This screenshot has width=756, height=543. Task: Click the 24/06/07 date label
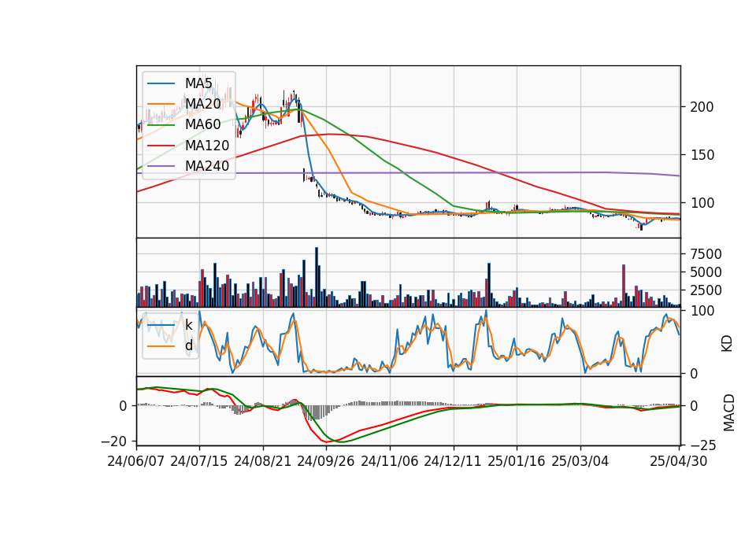pos(136,461)
